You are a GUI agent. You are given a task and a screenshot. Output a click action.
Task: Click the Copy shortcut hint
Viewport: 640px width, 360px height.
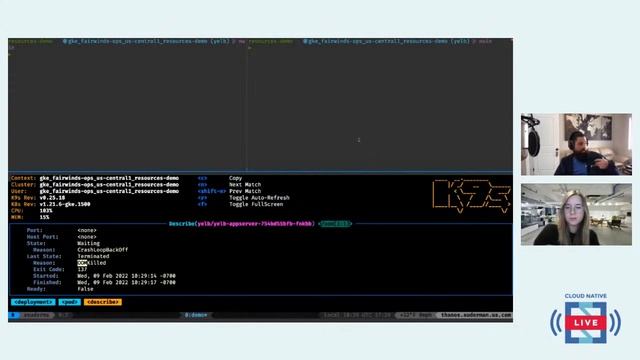(x=236, y=178)
